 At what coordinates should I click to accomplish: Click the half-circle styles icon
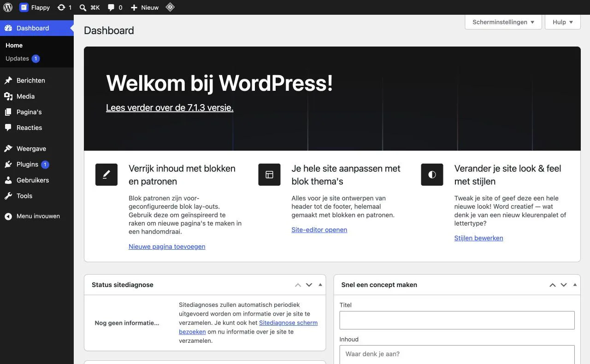pyautogui.click(x=432, y=175)
